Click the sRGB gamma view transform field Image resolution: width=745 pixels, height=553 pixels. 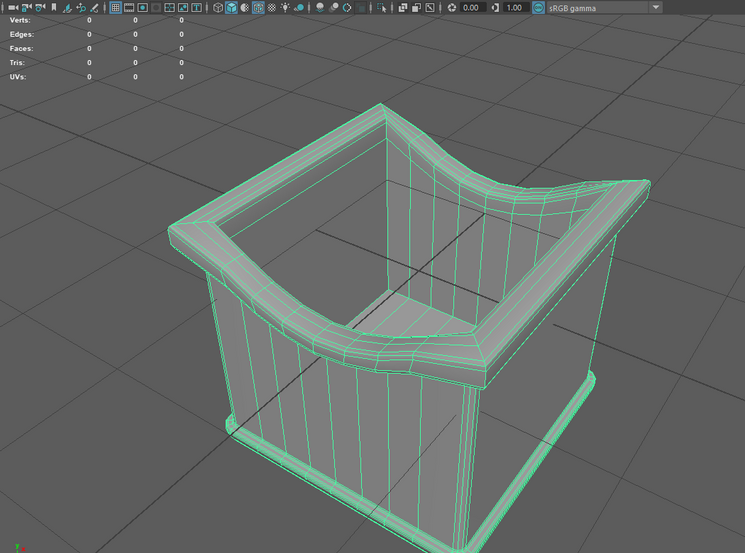tap(597, 8)
